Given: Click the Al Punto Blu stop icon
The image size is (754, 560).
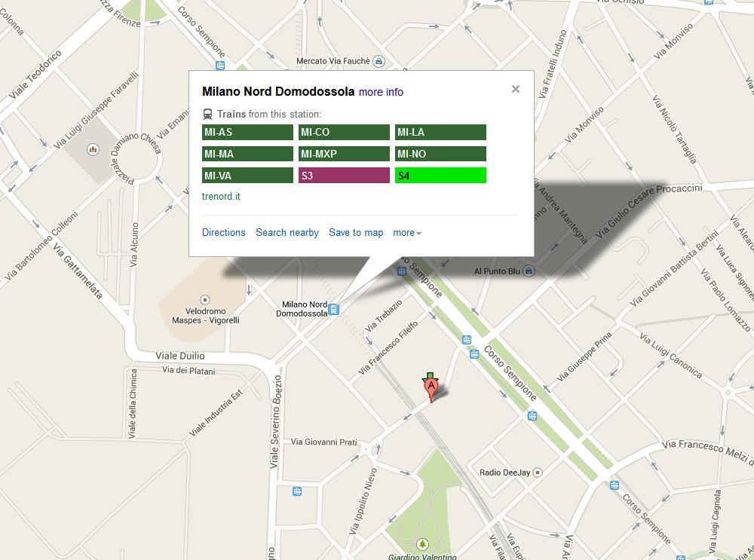Looking at the screenshot, I should coord(529,271).
